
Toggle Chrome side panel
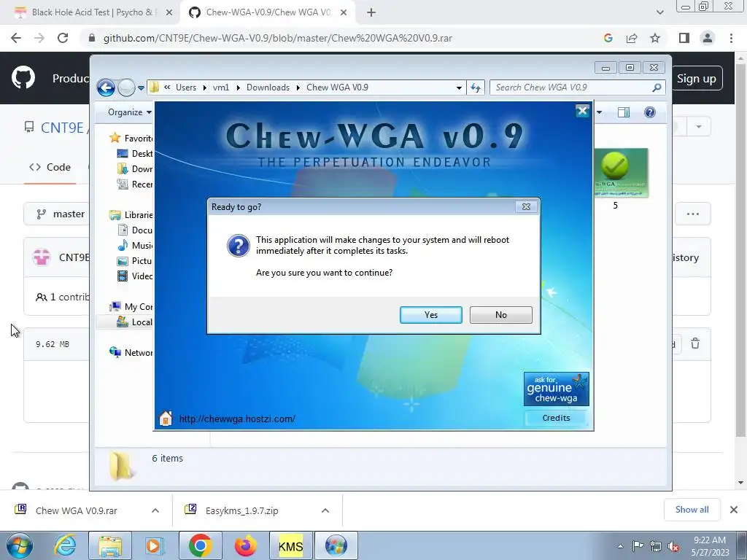tap(684, 38)
